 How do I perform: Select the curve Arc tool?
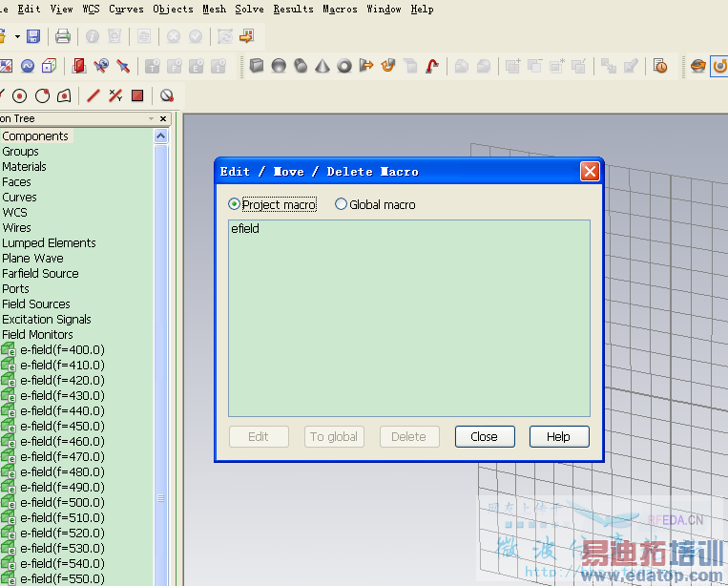(42, 95)
